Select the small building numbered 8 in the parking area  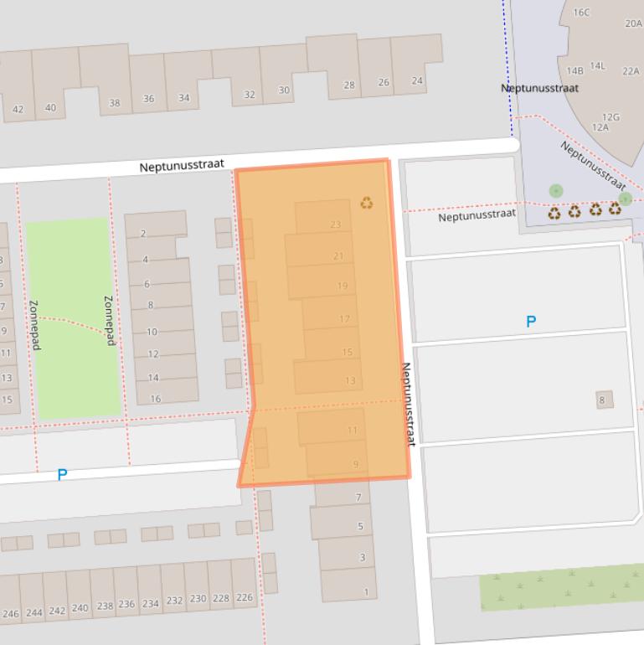point(604,400)
